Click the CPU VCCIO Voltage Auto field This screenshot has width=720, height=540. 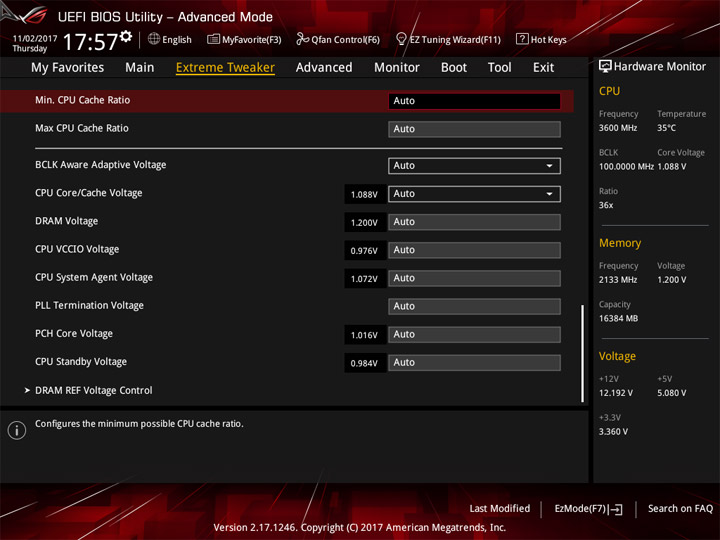474,250
